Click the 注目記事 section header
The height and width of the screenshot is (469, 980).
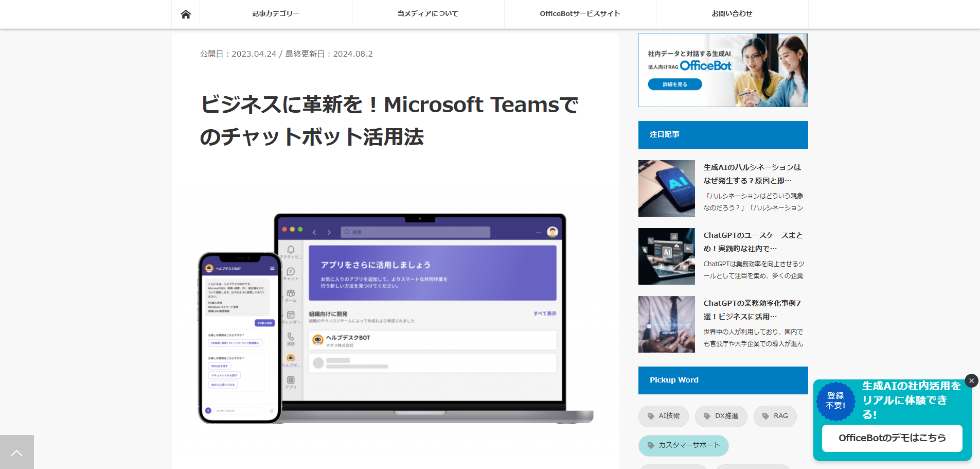(723, 135)
